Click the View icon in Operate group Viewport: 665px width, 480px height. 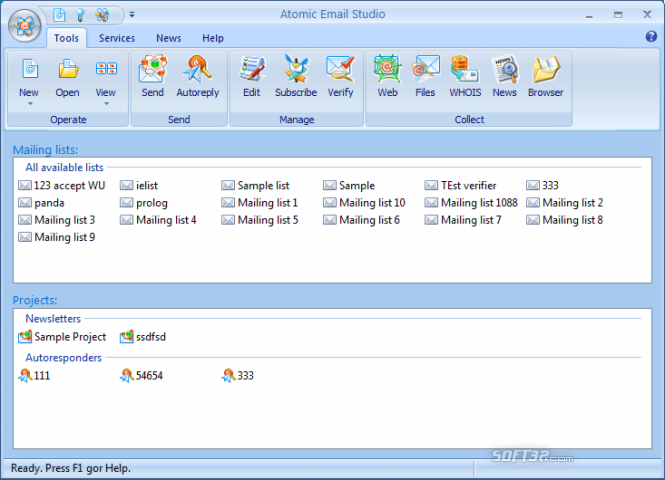pos(106,69)
